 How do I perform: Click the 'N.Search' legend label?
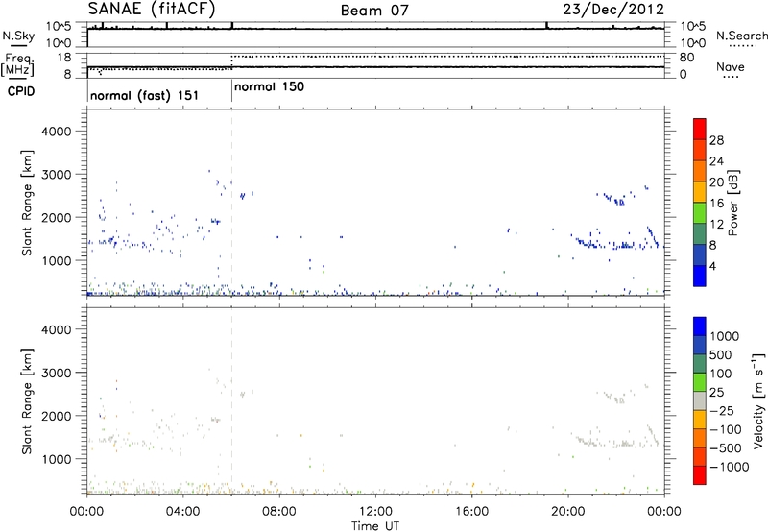[x=741, y=36]
